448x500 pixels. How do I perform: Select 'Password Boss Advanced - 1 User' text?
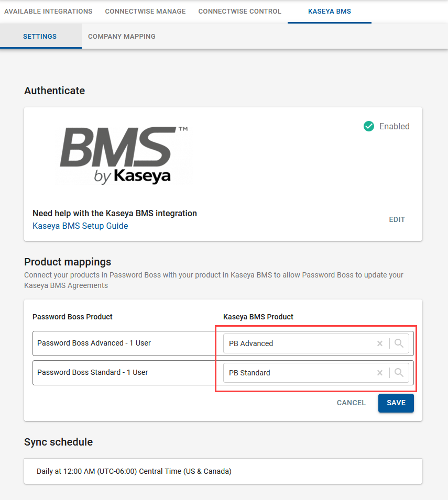(94, 343)
